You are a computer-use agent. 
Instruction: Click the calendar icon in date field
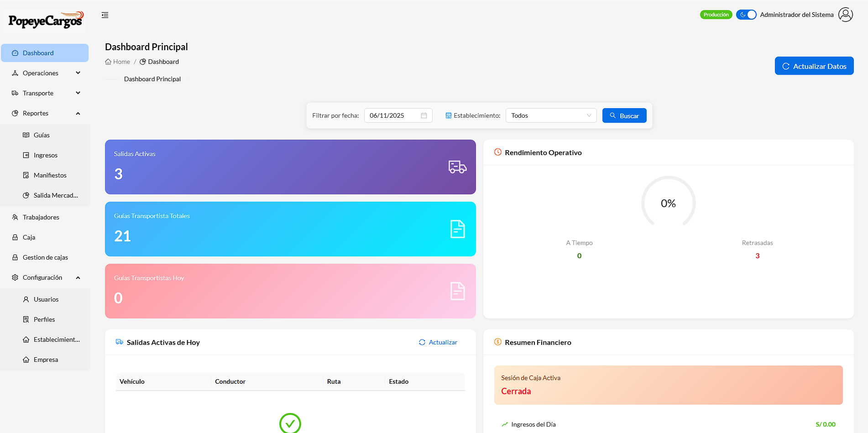pyautogui.click(x=424, y=115)
